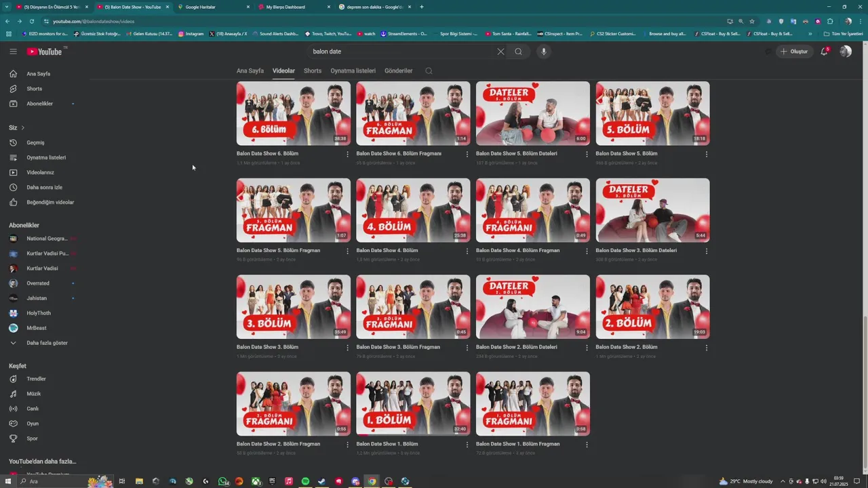Click the browser address bar URL
The width and height of the screenshot is (868, 488).
click(94, 21)
